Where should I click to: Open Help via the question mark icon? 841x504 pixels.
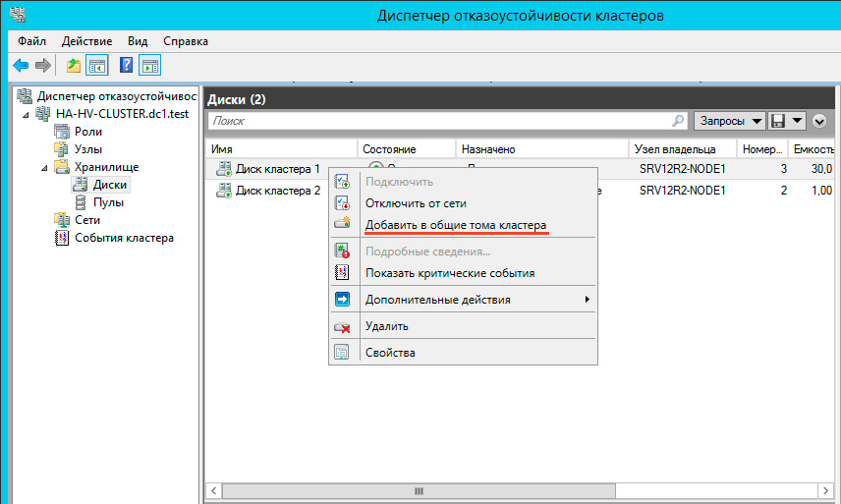126,66
